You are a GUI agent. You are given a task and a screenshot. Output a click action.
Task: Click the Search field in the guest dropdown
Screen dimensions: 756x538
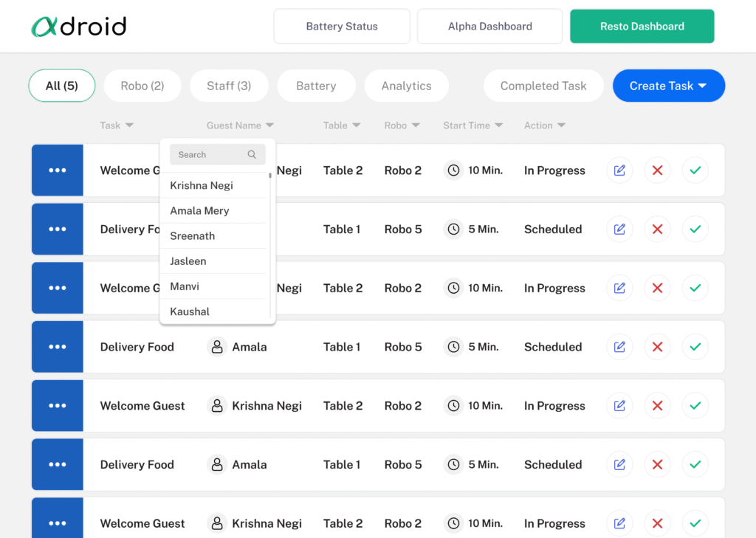pos(208,155)
